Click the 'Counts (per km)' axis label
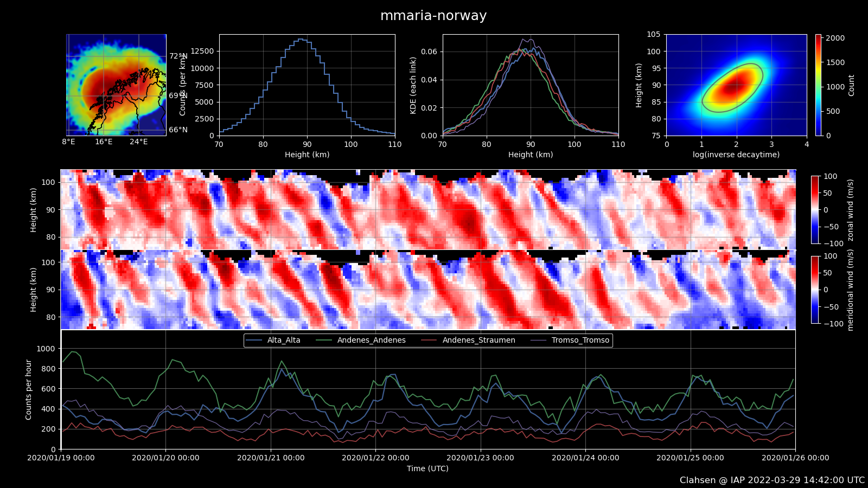The image size is (868, 488). coord(183,85)
